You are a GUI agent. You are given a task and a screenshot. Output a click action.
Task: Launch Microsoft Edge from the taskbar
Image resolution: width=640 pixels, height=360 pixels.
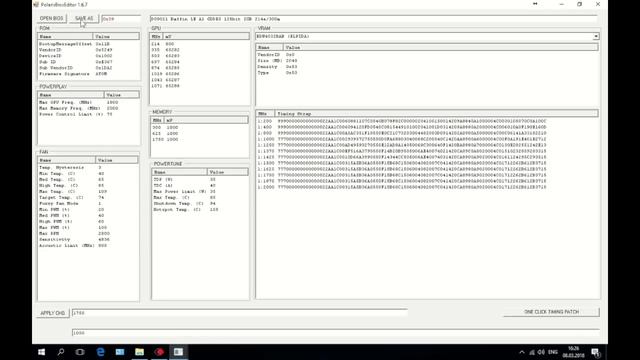tap(100, 352)
